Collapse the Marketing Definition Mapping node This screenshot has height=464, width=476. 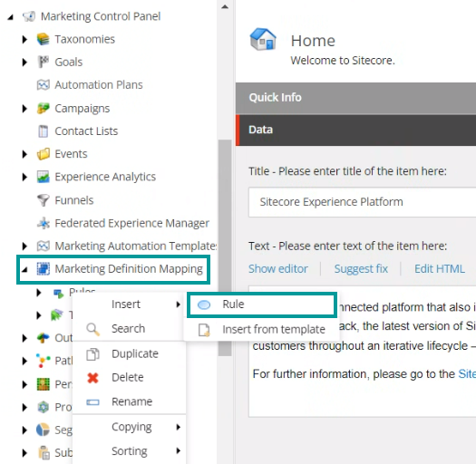tap(24, 269)
